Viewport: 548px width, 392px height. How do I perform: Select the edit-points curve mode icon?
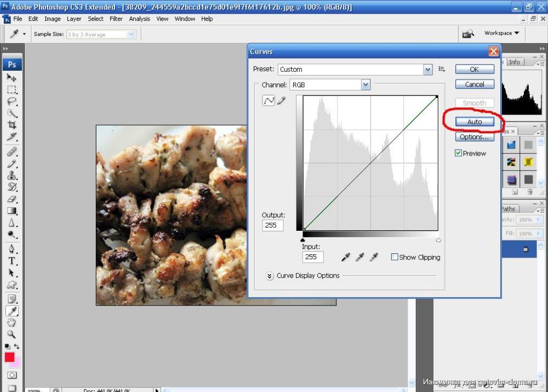pos(269,101)
